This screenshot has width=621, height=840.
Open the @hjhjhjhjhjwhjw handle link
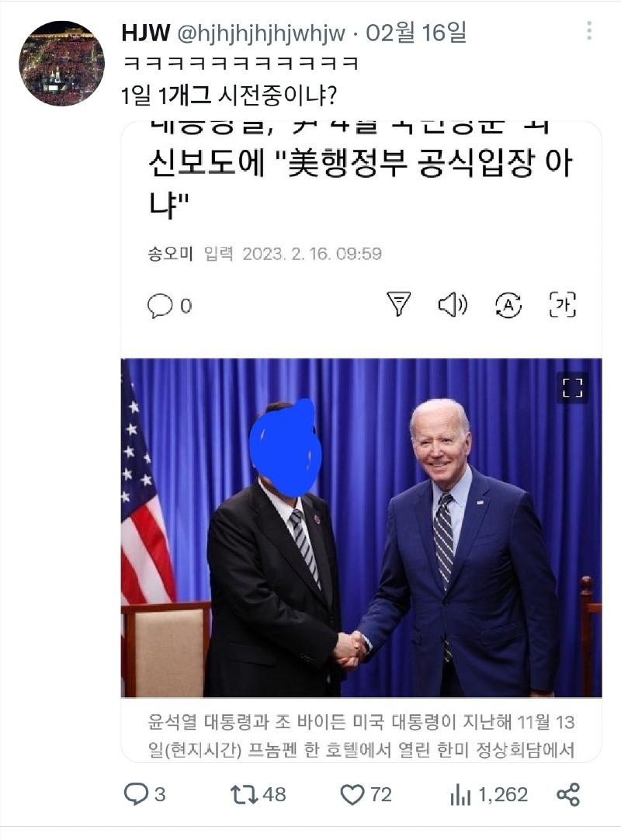click(261, 33)
